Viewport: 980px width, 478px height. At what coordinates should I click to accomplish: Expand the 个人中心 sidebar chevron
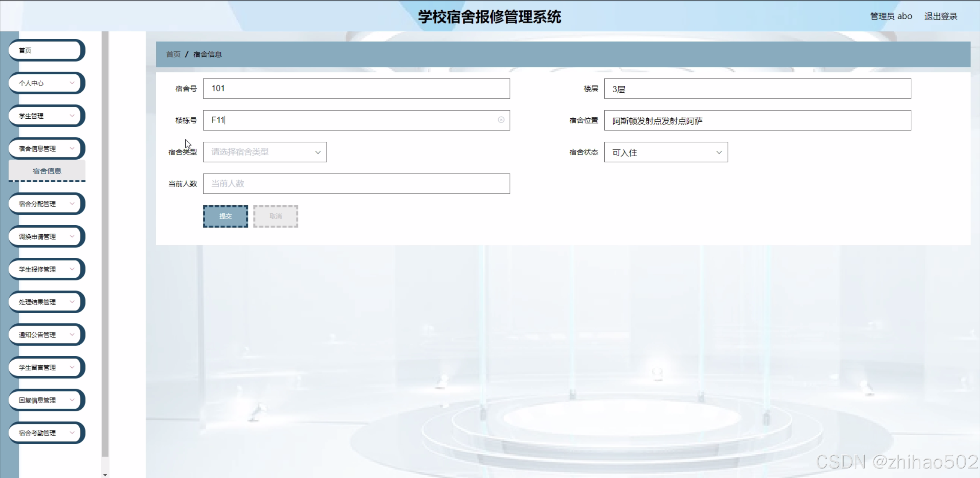[72, 83]
